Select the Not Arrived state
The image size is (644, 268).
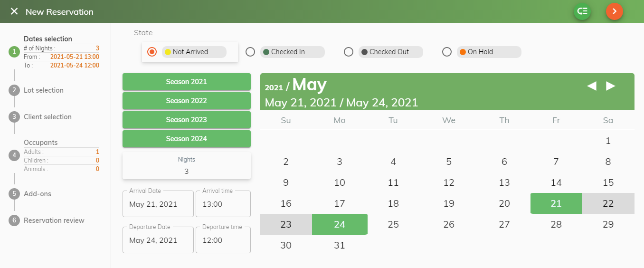click(x=152, y=52)
